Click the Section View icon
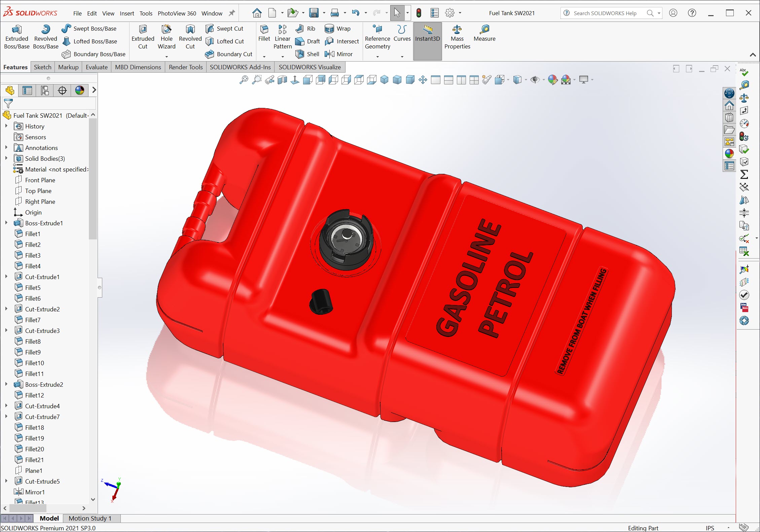Screen dimensions: 760x532 (x=282, y=80)
